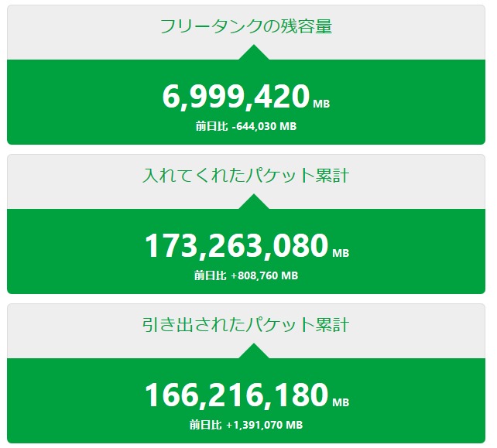Select the -644,030 daily change value
The image size is (497, 448).
pos(264,126)
